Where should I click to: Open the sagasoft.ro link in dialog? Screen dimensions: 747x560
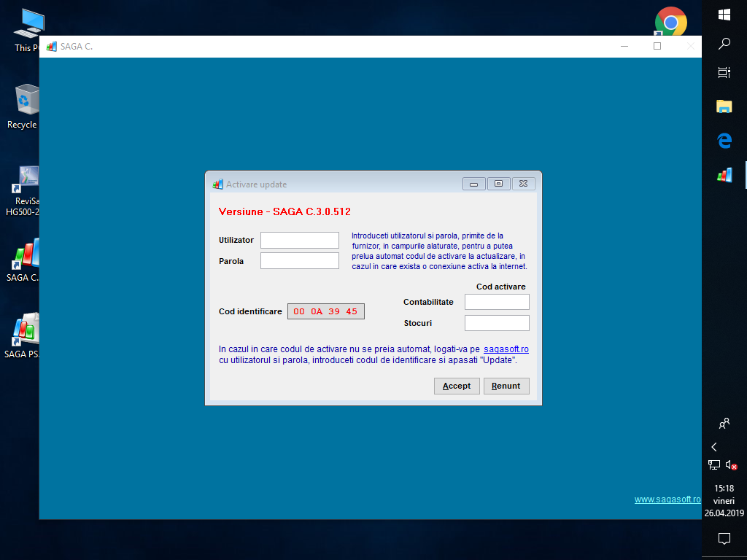point(506,349)
